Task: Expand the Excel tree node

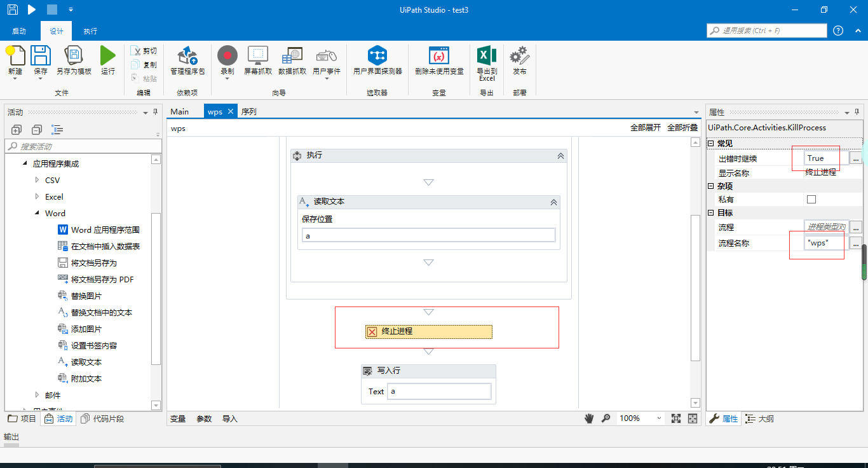Action: click(x=37, y=197)
